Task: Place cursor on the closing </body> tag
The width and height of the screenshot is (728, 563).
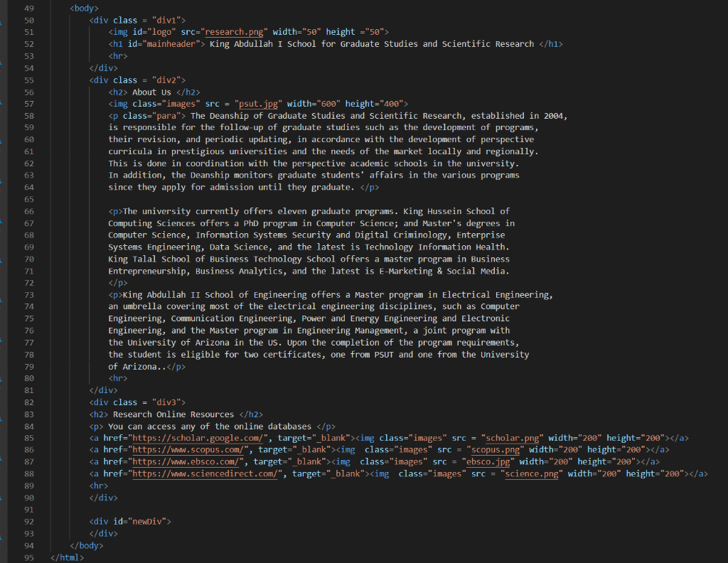Action: tap(86, 546)
